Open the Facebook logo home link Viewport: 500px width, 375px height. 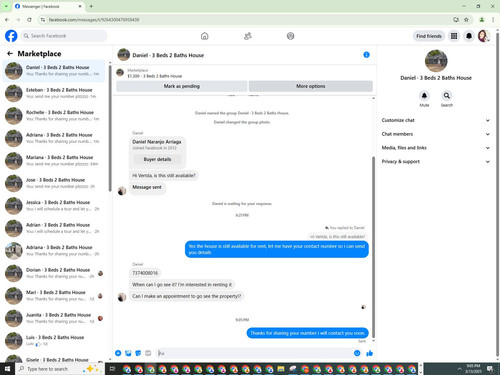click(x=11, y=36)
